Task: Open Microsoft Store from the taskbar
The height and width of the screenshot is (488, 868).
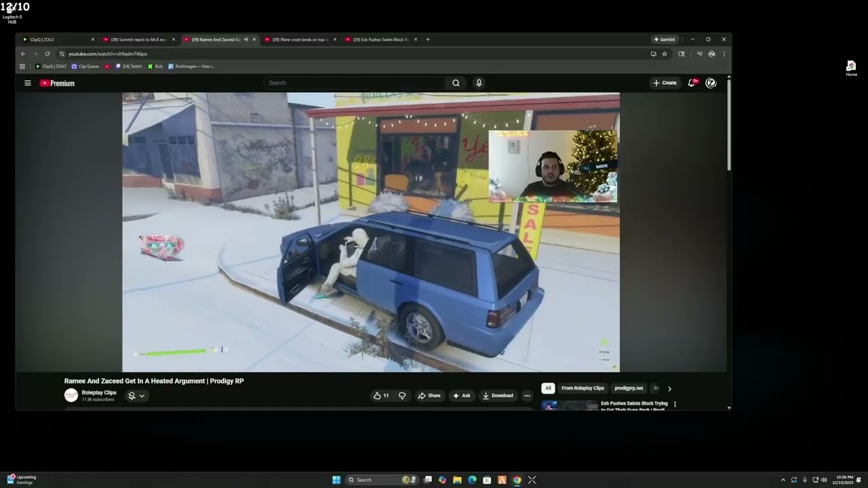Action: pos(487,480)
